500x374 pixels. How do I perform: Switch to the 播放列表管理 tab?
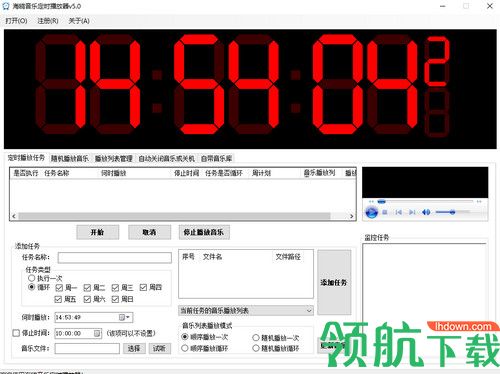pos(114,159)
